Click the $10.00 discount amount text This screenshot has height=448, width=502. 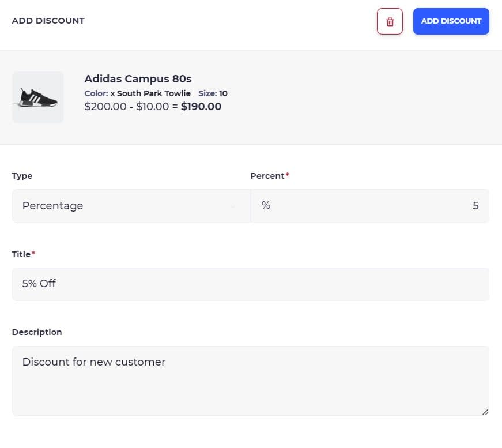click(x=152, y=106)
